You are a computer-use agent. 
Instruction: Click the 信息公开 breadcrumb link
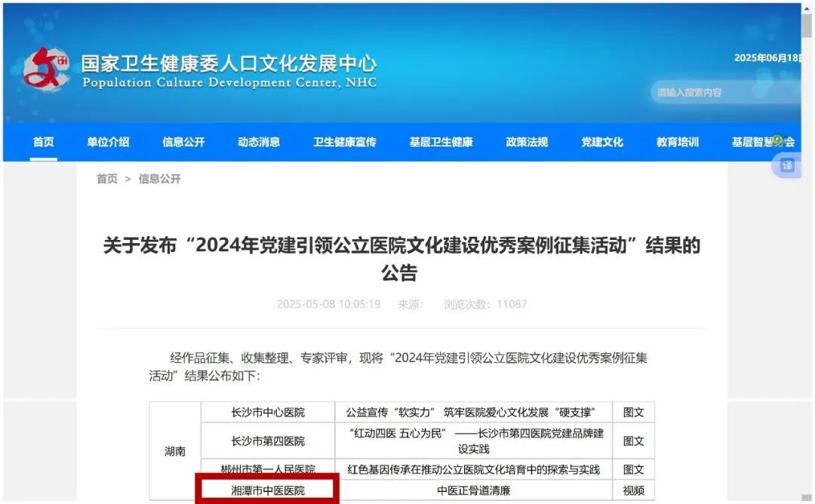[x=159, y=179]
